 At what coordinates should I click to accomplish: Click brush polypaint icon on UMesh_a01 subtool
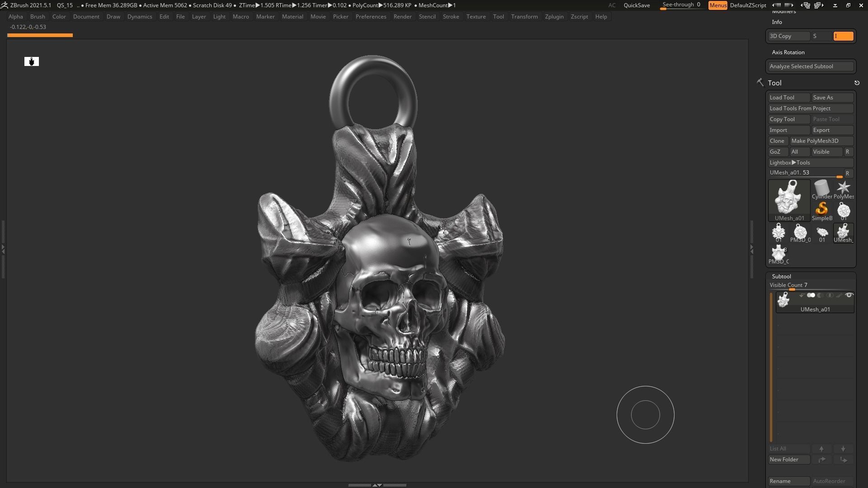click(x=839, y=296)
